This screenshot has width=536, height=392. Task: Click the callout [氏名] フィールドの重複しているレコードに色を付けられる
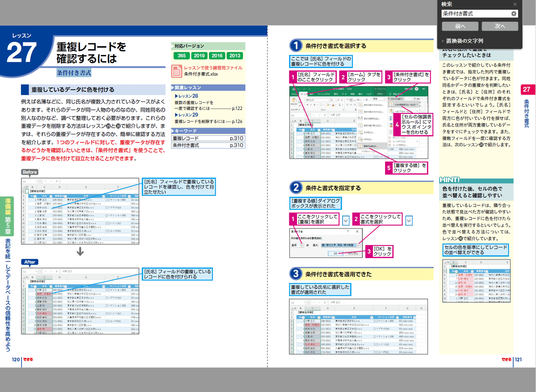pos(177,275)
